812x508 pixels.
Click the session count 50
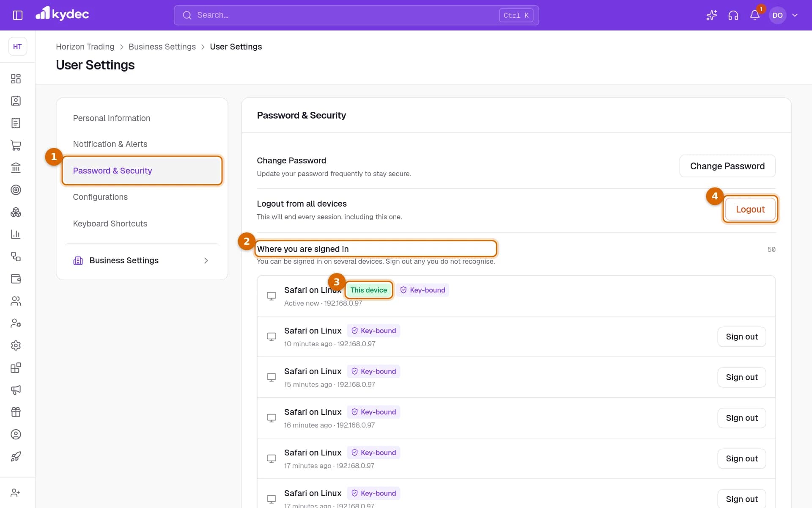point(771,249)
